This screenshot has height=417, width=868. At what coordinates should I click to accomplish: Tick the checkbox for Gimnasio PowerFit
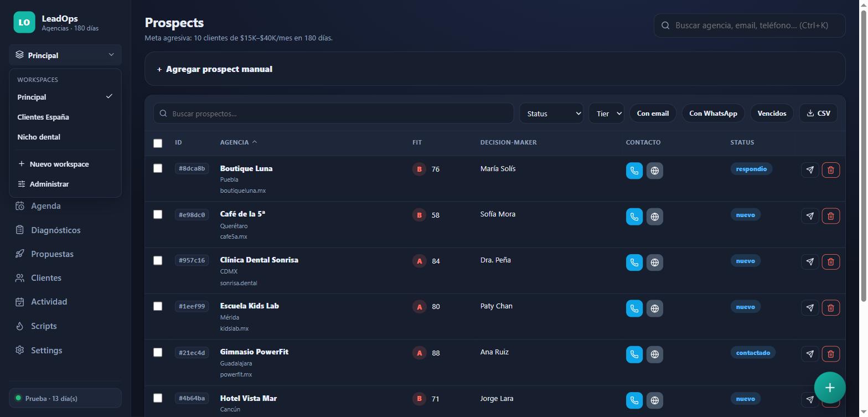158,352
